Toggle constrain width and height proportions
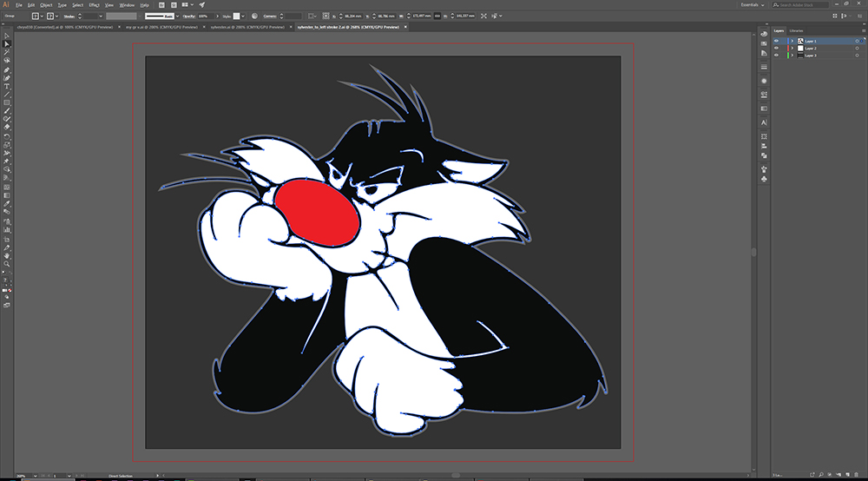Viewport: 868px width, 481px height. (437, 16)
